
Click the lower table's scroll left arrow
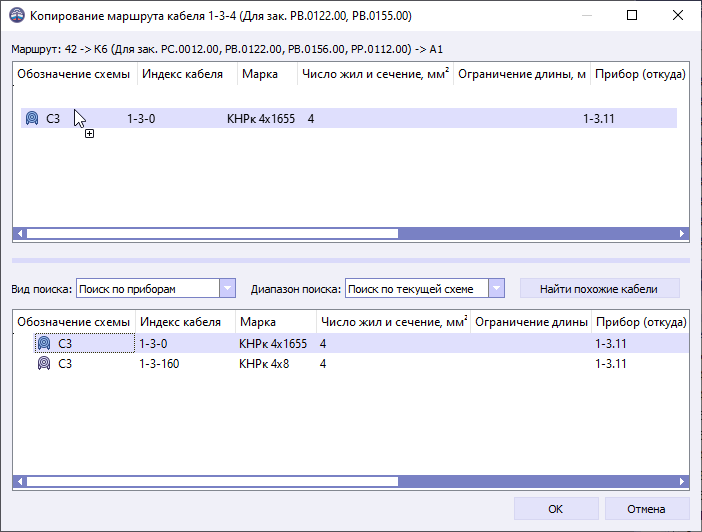[19, 481]
